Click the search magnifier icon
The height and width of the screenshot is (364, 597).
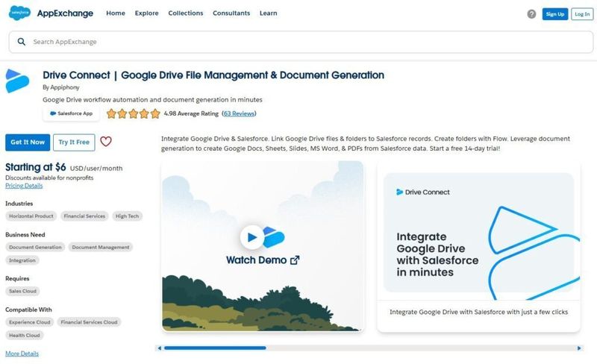pyautogui.click(x=22, y=42)
